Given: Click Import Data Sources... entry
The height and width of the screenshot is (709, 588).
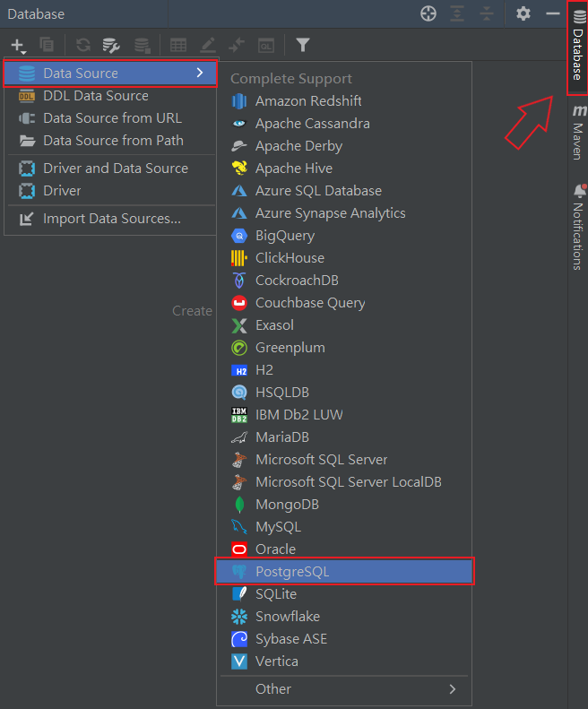Looking at the screenshot, I should coord(110,219).
